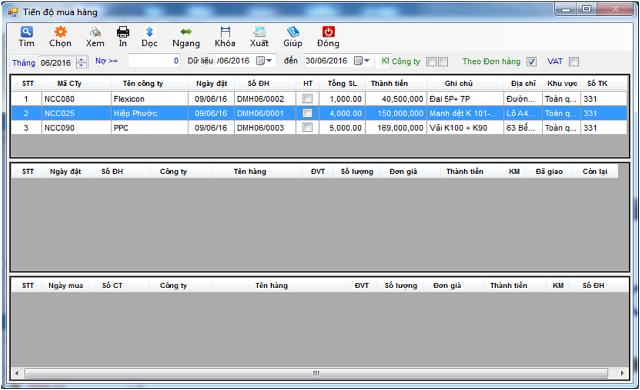
Task: Click left arrow of horizontal scrollbar
Action: coord(17,373)
